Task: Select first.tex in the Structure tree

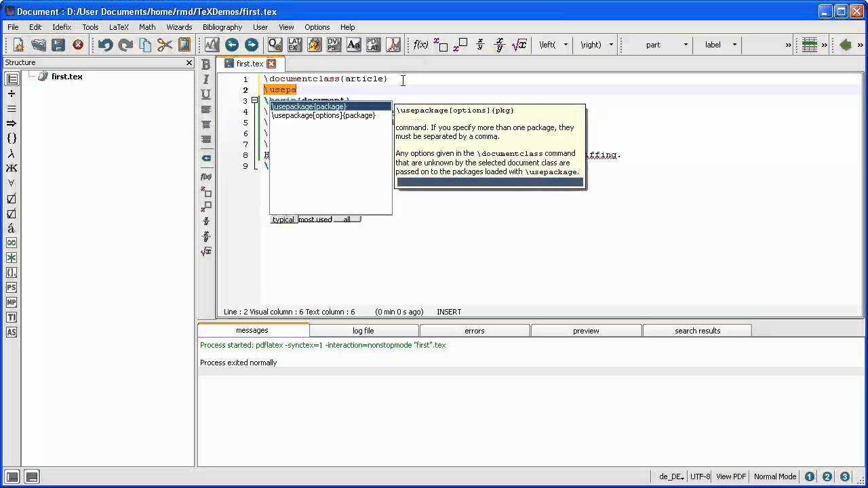Action: click(67, 77)
